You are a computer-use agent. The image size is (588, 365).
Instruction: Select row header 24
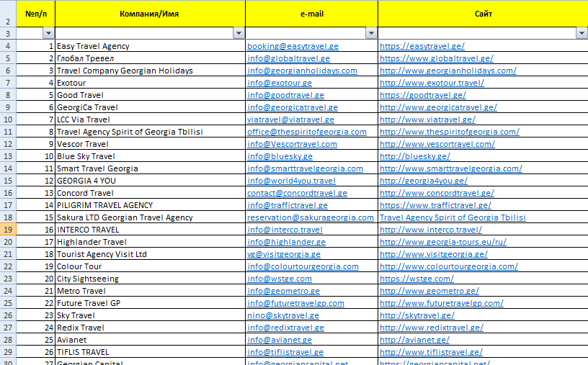coord(8,291)
